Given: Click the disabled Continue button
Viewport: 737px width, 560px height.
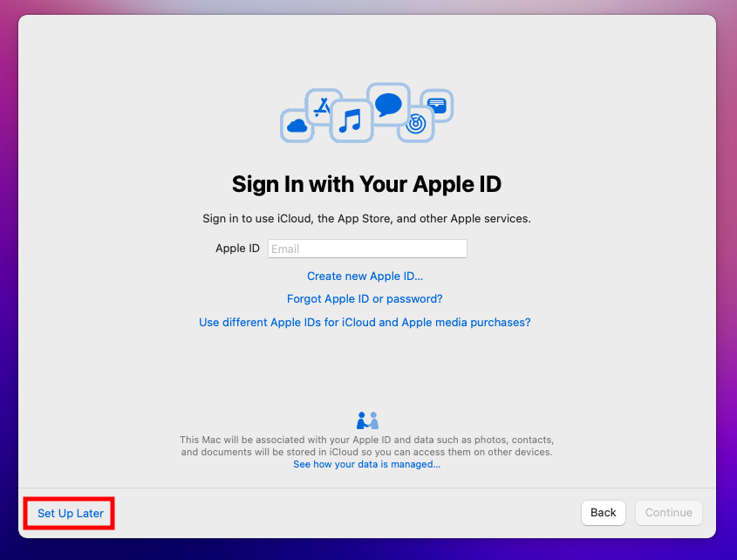Looking at the screenshot, I should point(668,513).
